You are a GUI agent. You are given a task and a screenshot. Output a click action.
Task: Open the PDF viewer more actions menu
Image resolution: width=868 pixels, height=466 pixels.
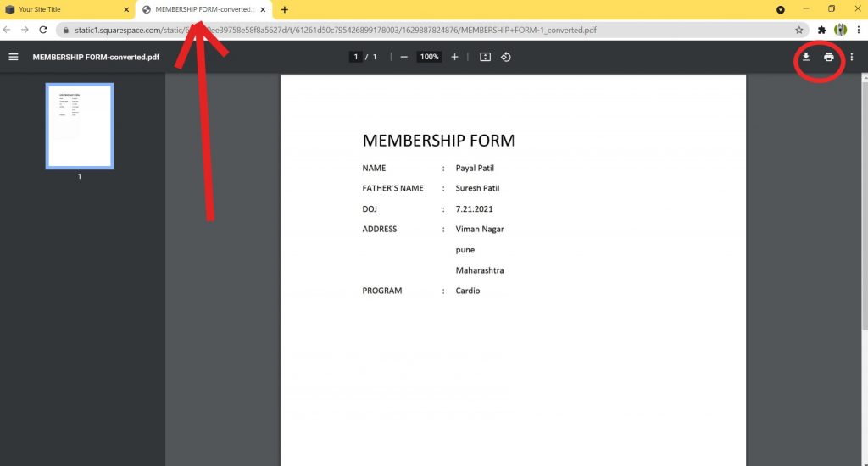tap(851, 57)
